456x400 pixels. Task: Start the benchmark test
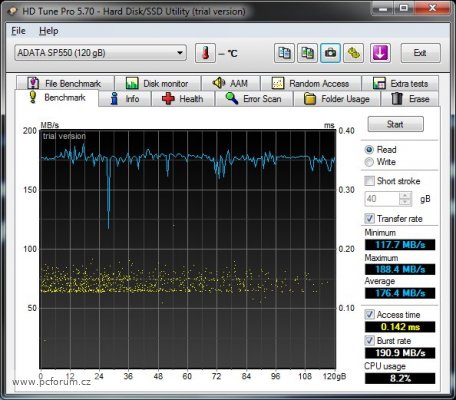(x=395, y=124)
